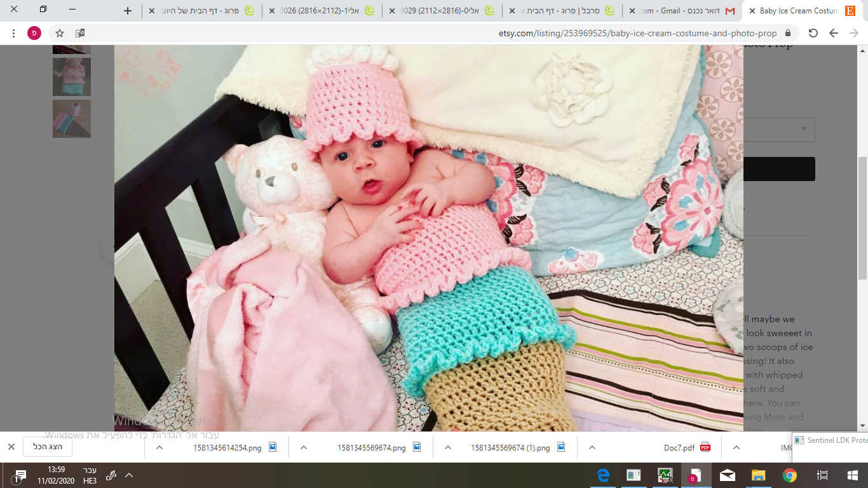Close the פרוג - דף הבית של היוצ tab
Image resolution: width=868 pixels, height=488 pixels.
[152, 11]
